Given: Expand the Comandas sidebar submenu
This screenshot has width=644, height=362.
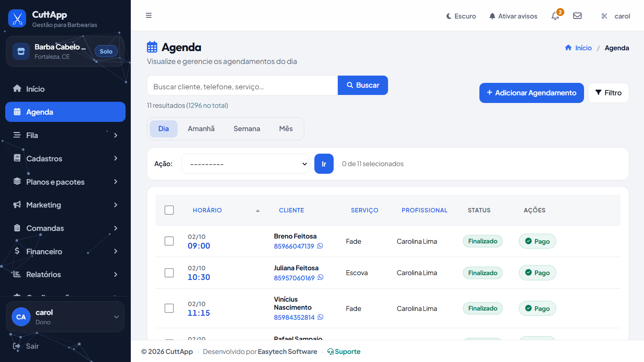Looking at the screenshot, I should pos(65,228).
